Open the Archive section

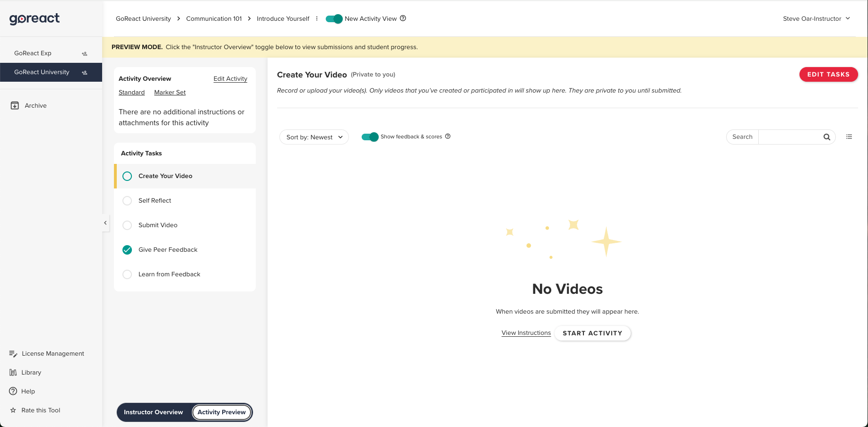pyautogui.click(x=35, y=105)
